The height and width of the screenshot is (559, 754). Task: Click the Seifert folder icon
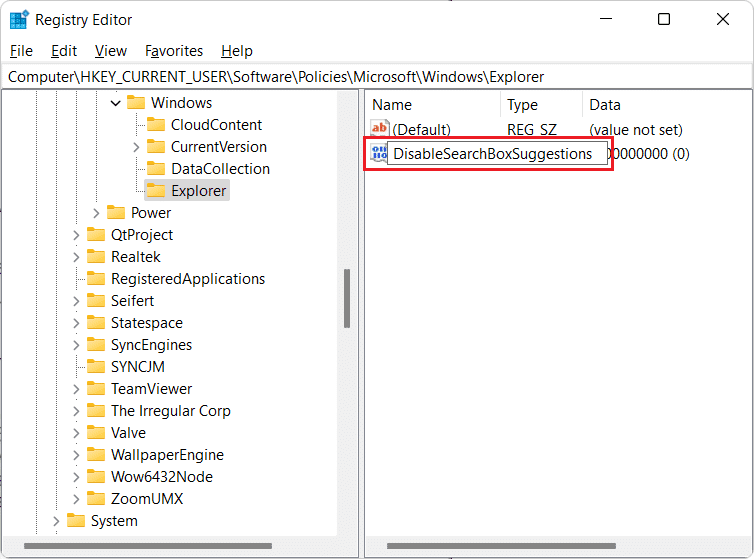coord(96,301)
